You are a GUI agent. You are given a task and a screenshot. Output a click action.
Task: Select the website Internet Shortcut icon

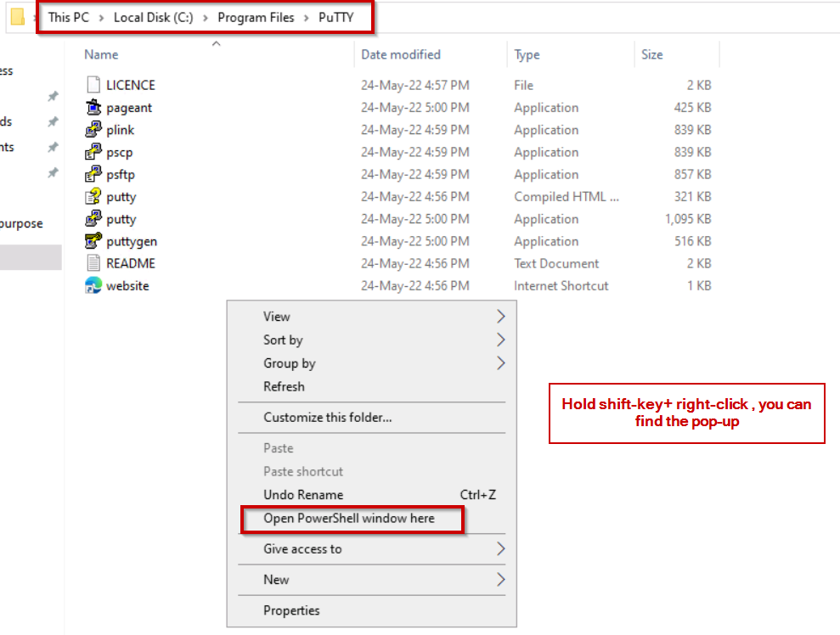click(x=93, y=285)
